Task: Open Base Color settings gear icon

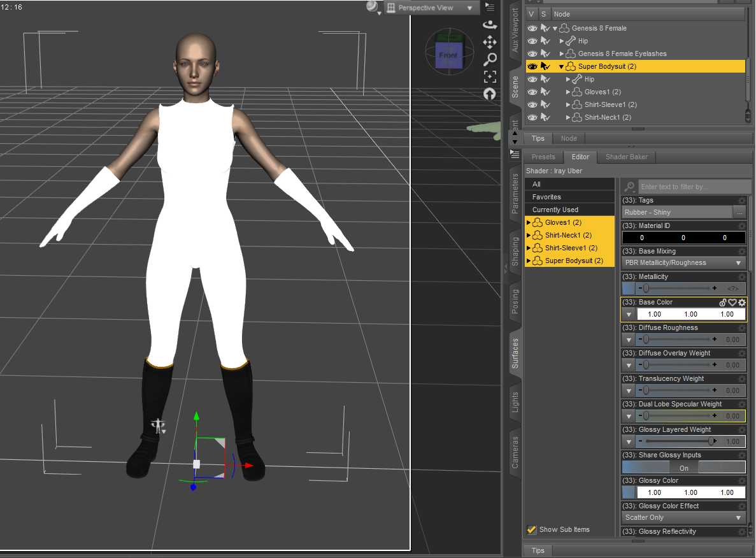Action: [x=742, y=303]
